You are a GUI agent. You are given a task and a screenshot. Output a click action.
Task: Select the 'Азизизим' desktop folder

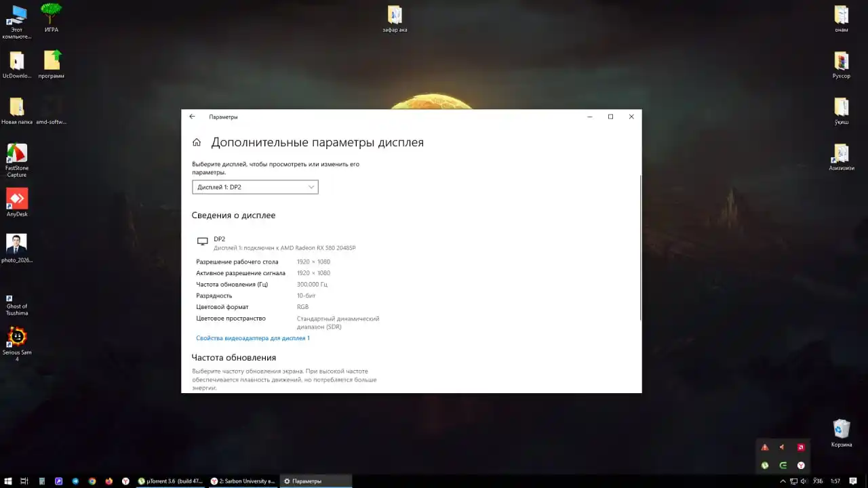tap(842, 157)
